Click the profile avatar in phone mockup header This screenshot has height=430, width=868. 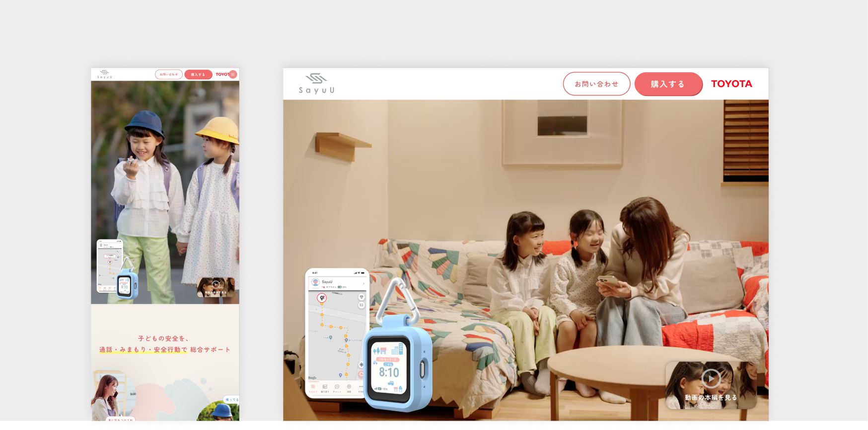point(315,283)
